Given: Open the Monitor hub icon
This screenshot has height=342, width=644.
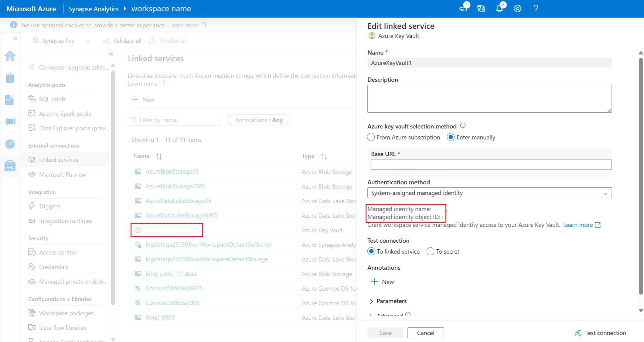Looking at the screenshot, I should [10, 144].
